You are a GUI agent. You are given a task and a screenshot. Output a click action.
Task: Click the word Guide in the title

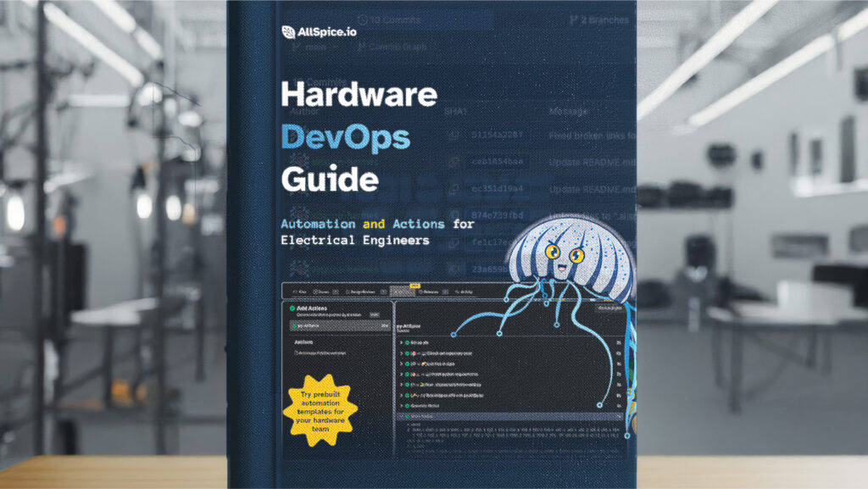(x=330, y=179)
